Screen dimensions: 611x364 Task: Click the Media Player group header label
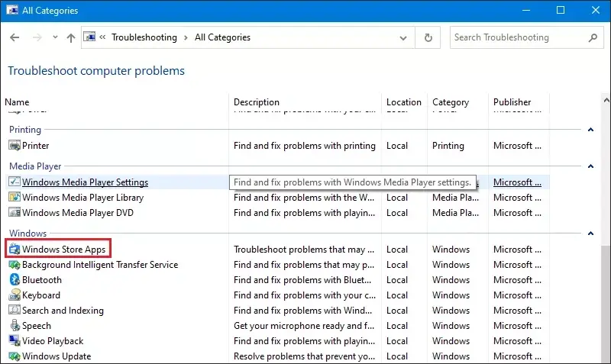coord(35,166)
